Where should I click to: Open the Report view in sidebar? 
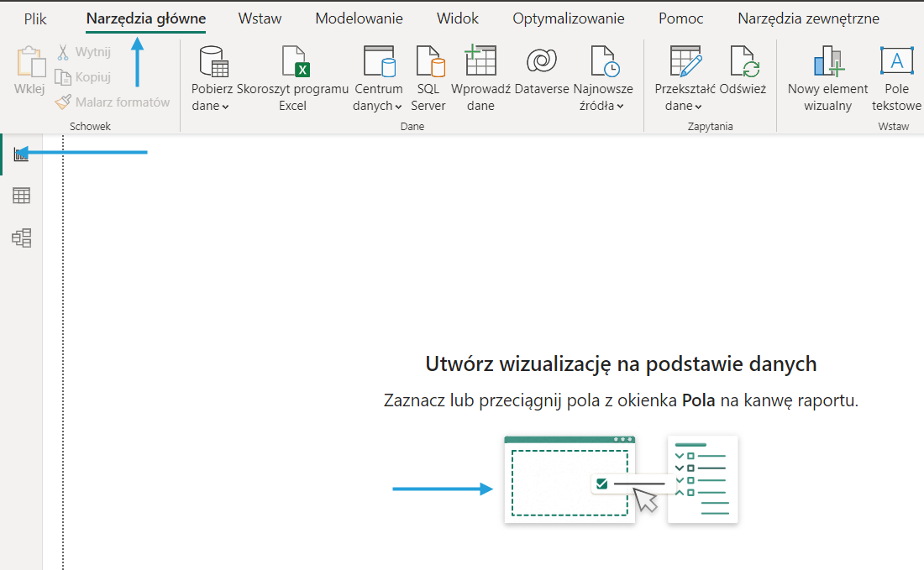21,154
